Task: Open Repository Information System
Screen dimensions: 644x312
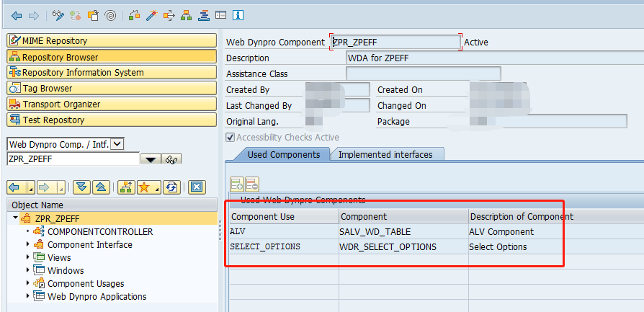Action: (112, 72)
